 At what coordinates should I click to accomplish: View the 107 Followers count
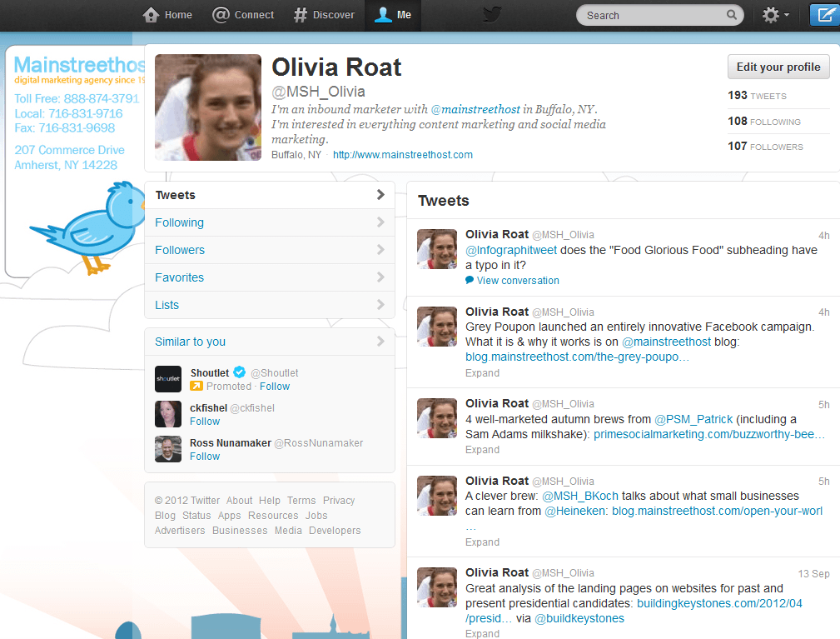[765, 146]
